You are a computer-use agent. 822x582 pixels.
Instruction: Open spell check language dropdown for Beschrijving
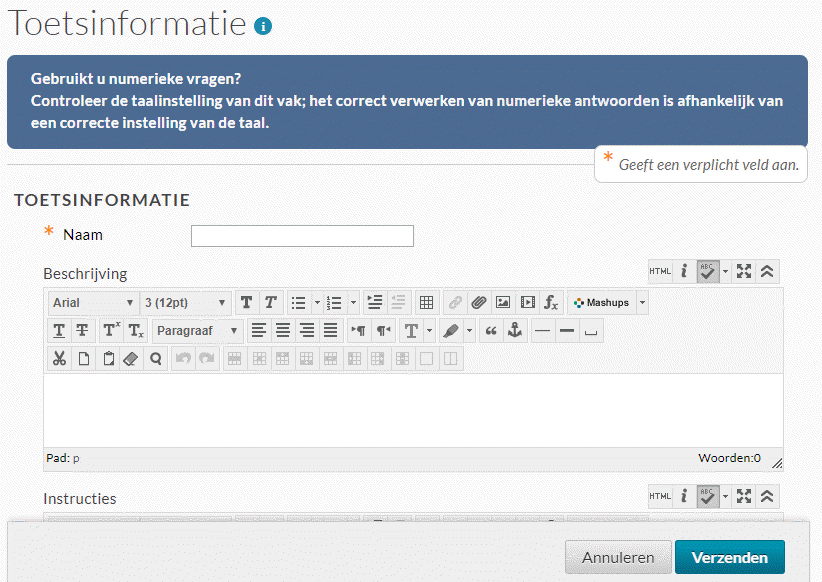726,272
